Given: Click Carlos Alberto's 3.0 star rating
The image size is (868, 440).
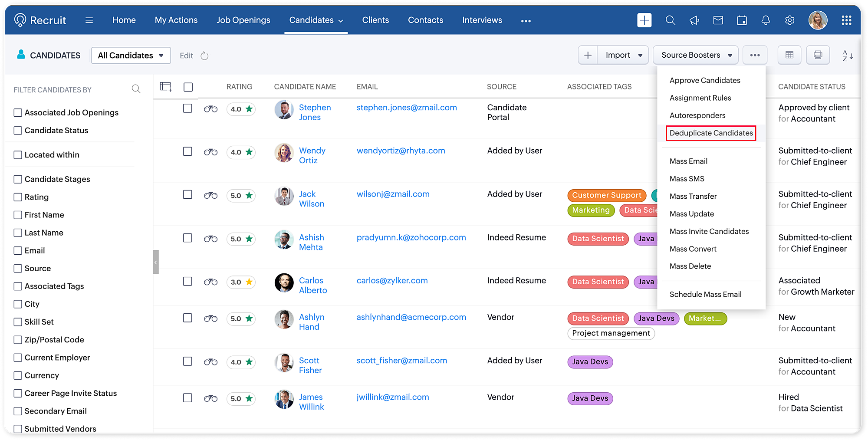Looking at the screenshot, I should click(x=241, y=282).
